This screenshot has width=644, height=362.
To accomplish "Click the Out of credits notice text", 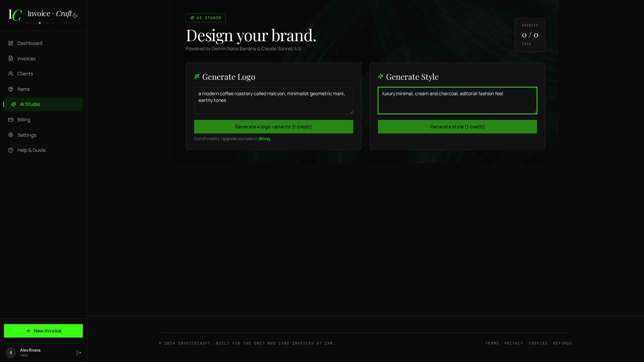I will pyautogui.click(x=232, y=139).
